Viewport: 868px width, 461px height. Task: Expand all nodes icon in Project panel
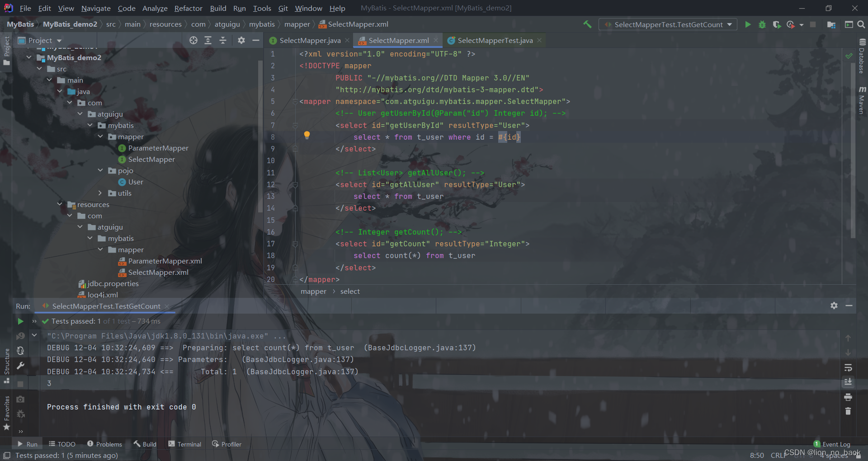click(x=208, y=40)
